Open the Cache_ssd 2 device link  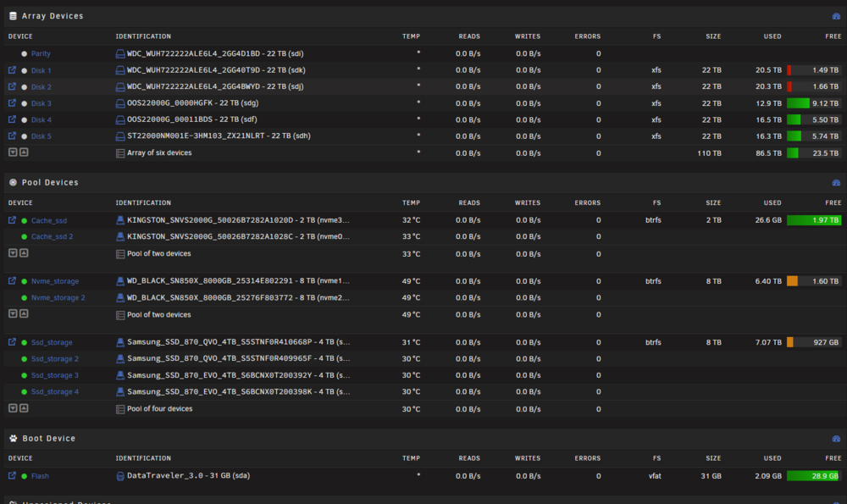point(52,236)
